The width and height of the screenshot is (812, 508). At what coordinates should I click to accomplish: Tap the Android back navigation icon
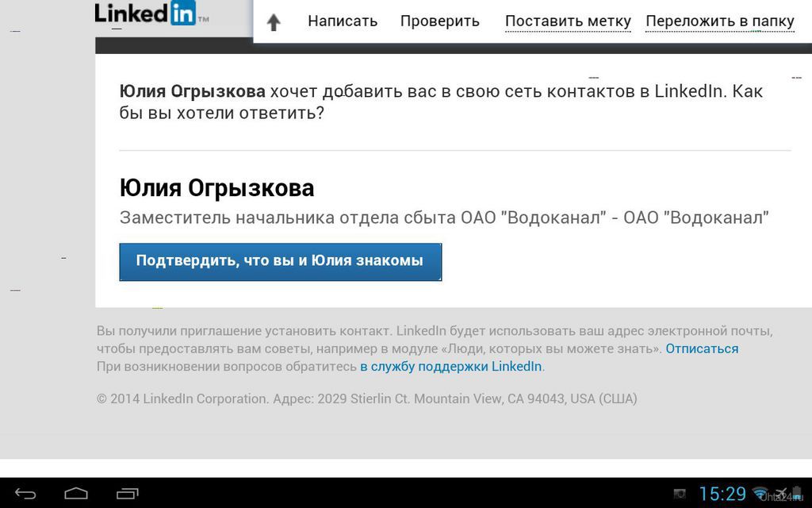click(x=25, y=494)
